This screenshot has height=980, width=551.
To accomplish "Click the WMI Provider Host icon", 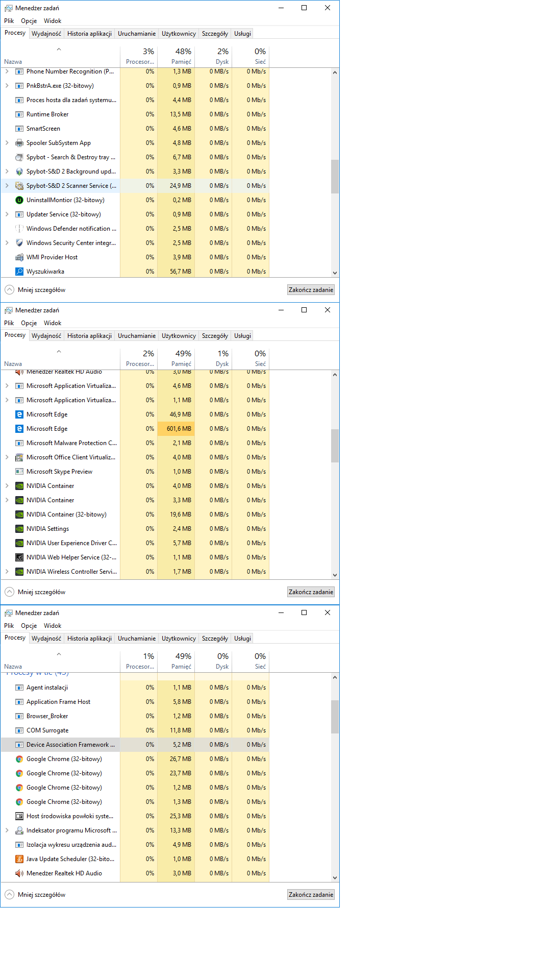I will (x=19, y=257).
